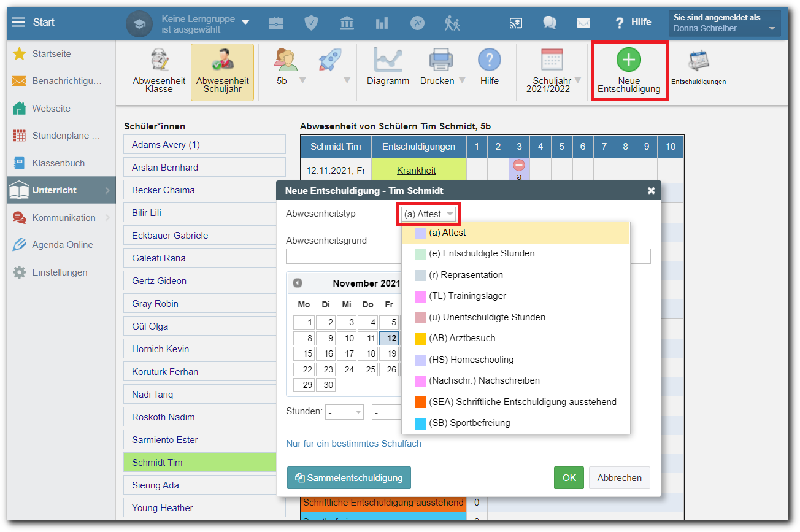Click the Sammelentschuldigung button

(348, 477)
